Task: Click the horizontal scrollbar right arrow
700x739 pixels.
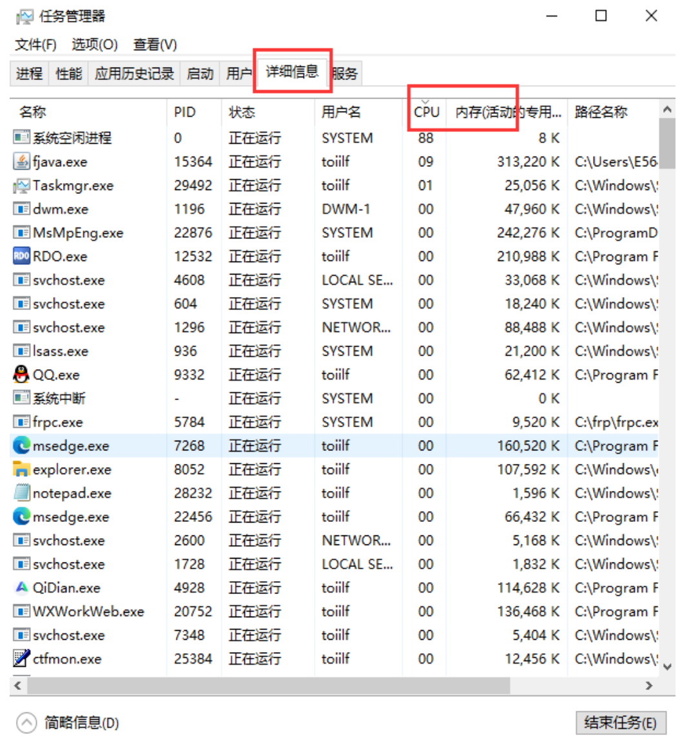Action: (x=649, y=686)
